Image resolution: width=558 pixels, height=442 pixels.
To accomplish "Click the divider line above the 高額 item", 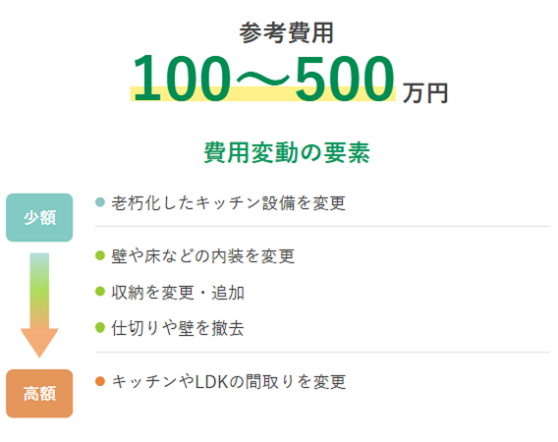I will (322, 352).
